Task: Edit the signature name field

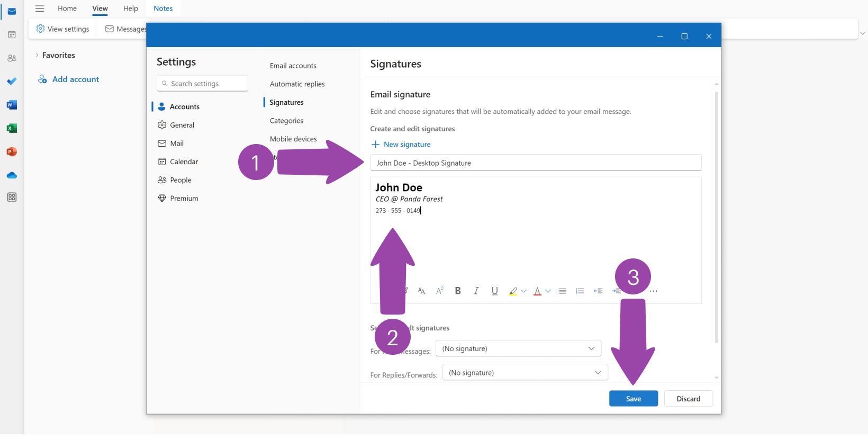Action: pyautogui.click(x=536, y=163)
